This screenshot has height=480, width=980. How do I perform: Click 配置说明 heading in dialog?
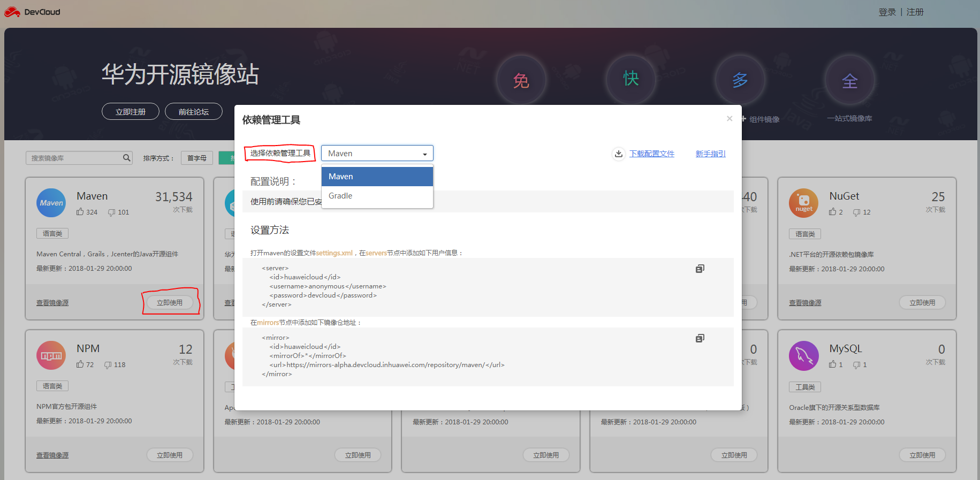click(273, 181)
